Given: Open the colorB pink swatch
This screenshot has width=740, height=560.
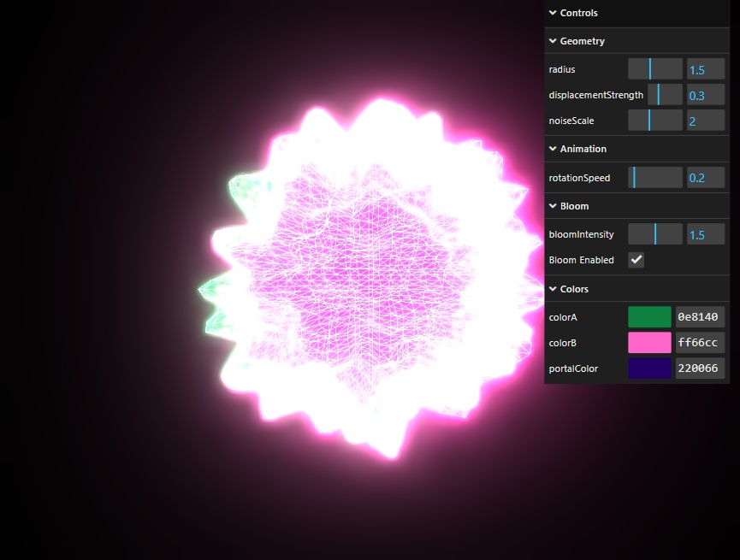Looking at the screenshot, I should tap(649, 343).
